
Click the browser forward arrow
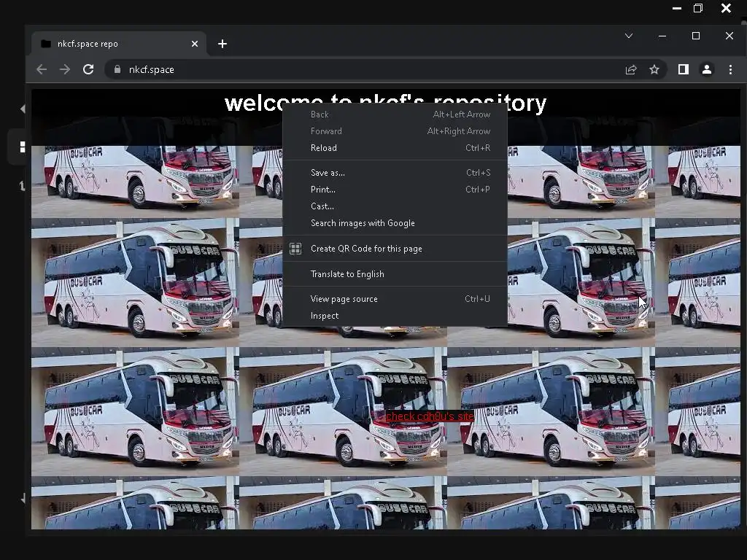click(x=65, y=69)
